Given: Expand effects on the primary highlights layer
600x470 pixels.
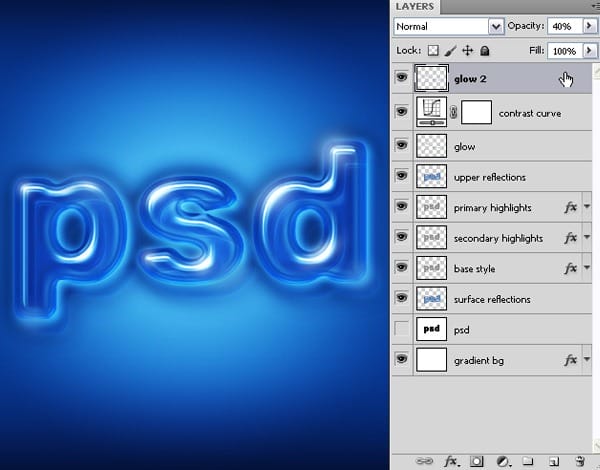Looking at the screenshot, I should pos(587,207).
